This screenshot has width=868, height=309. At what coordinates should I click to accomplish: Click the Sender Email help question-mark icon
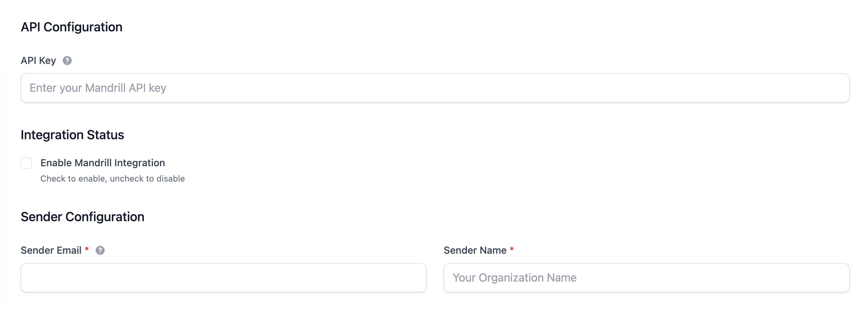[x=100, y=251]
